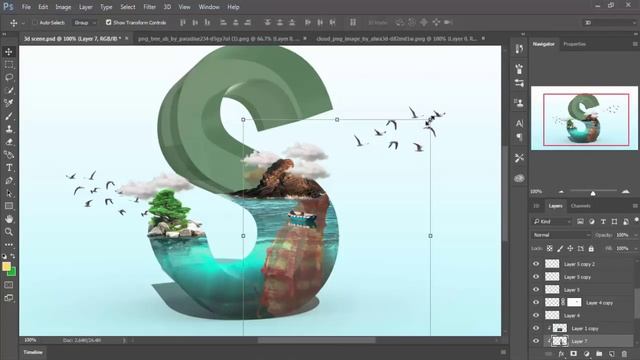Select the Eraser tool
This screenshot has width=640, height=360.
tap(9, 142)
